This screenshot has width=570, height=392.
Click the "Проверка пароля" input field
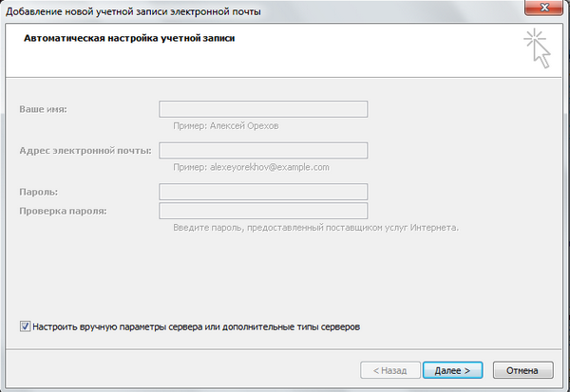(x=263, y=210)
